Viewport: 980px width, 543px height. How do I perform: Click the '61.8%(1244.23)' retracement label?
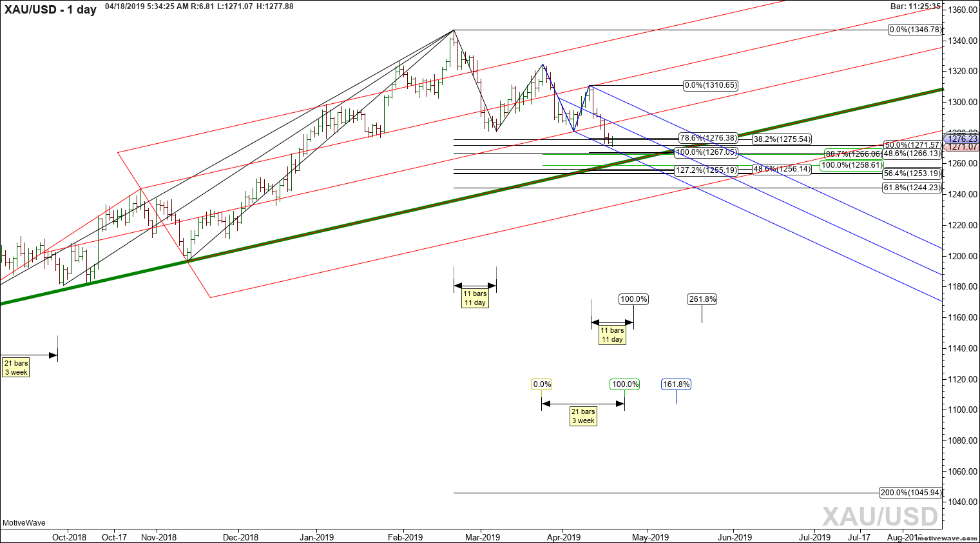[x=912, y=188]
